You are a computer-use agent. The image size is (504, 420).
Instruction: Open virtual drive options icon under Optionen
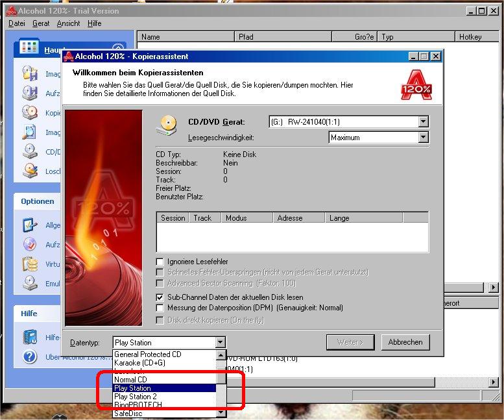30,264
